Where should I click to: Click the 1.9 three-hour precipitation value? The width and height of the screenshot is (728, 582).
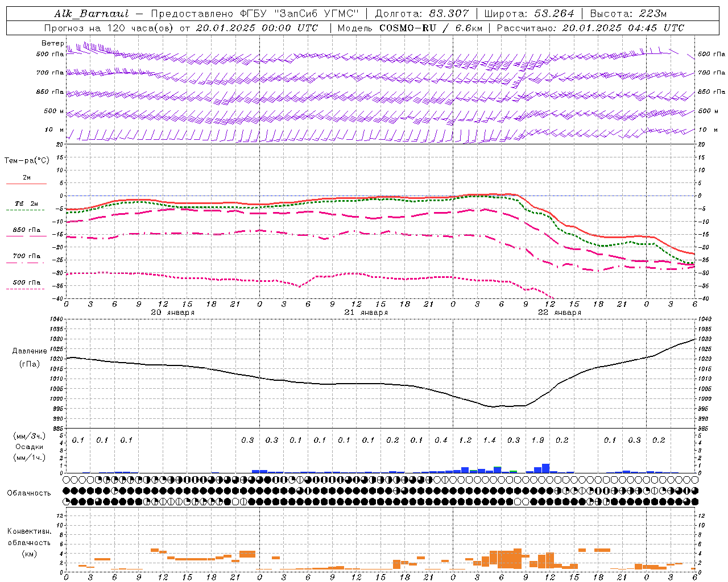tap(537, 440)
